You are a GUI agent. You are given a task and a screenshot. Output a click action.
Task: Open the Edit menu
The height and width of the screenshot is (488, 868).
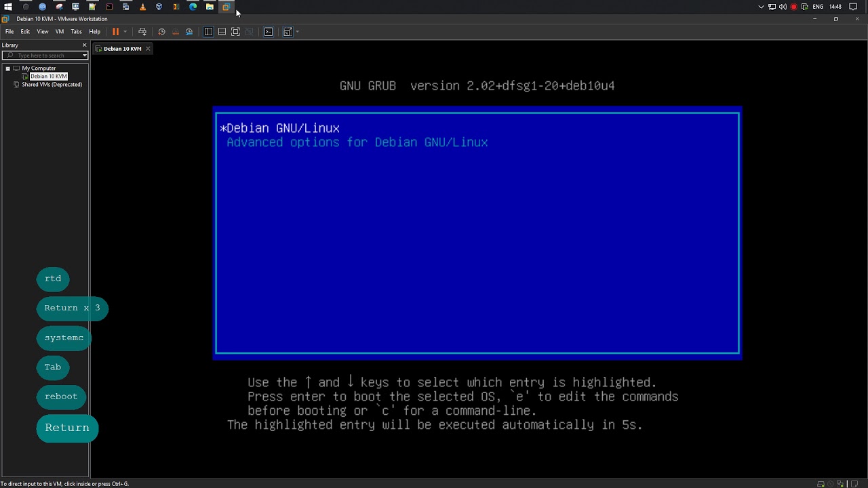click(x=25, y=32)
